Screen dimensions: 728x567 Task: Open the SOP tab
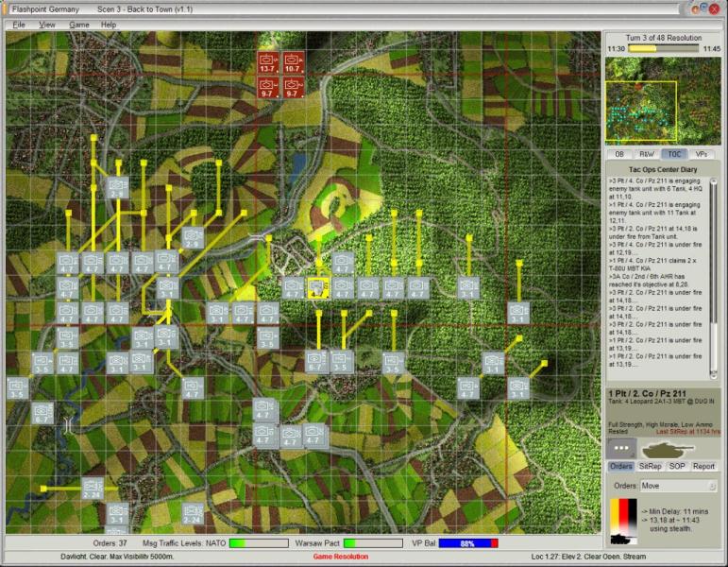676,466
